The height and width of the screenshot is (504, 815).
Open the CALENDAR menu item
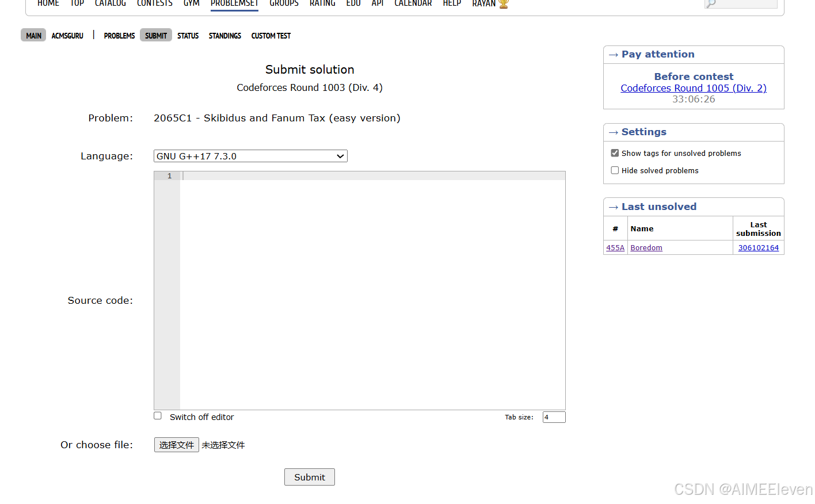point(413,3)
